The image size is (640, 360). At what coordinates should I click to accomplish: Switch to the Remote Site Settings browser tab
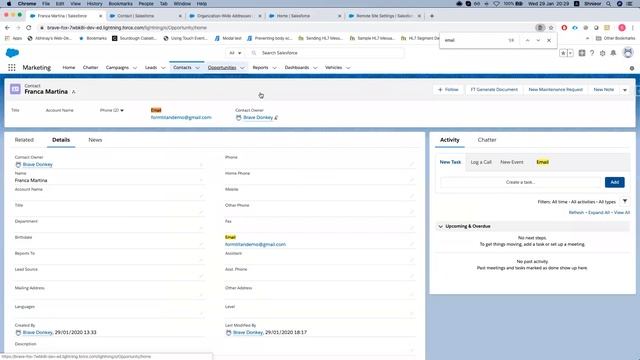(x=384, y=16)
